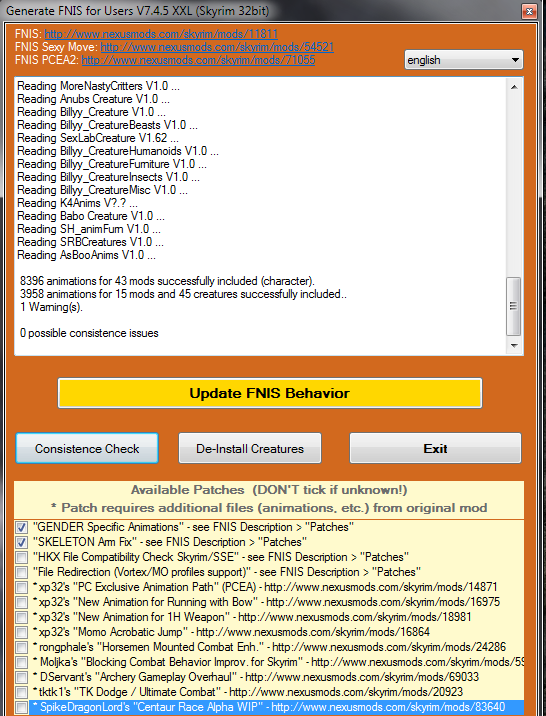Click the log scrollbar down arrow
The image size is (546, 716).
pos(514,346)
